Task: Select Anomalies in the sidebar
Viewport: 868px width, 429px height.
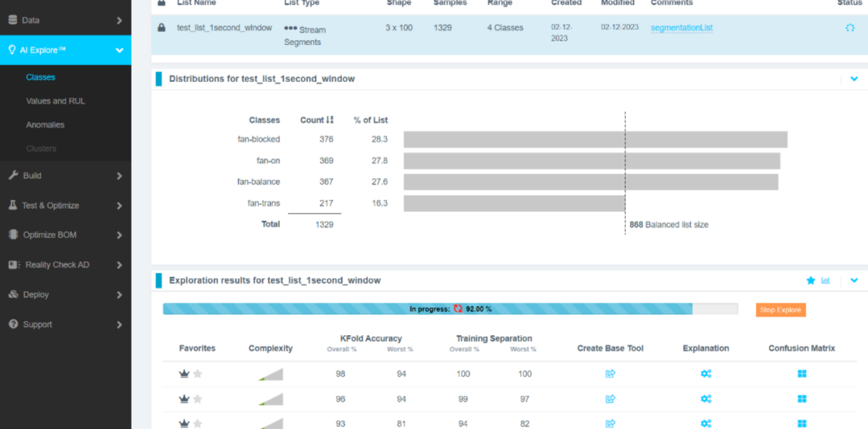Action: (x=45, y=125)
